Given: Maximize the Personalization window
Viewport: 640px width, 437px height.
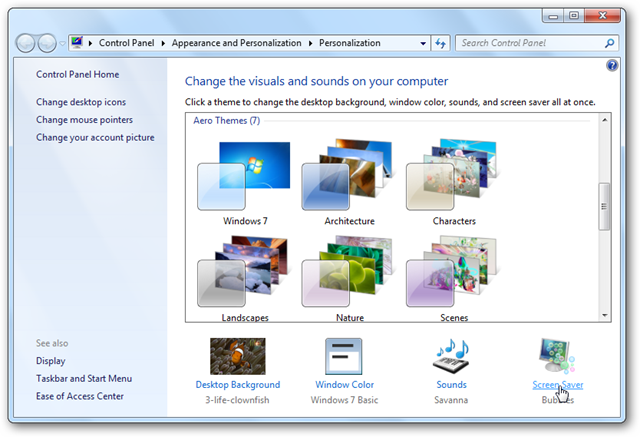Looking at the screenshot, I should (574, 16).
